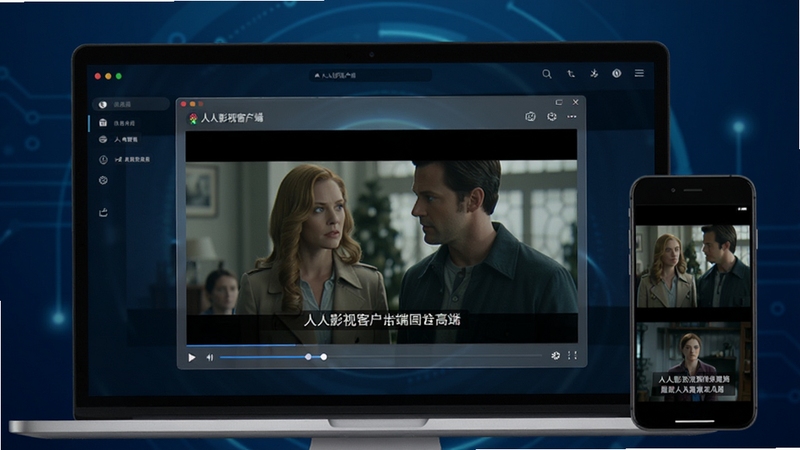Click the search magnifier icon in the outer window toolbar
This screenshot has width=800, height=450.
(546, 74)
